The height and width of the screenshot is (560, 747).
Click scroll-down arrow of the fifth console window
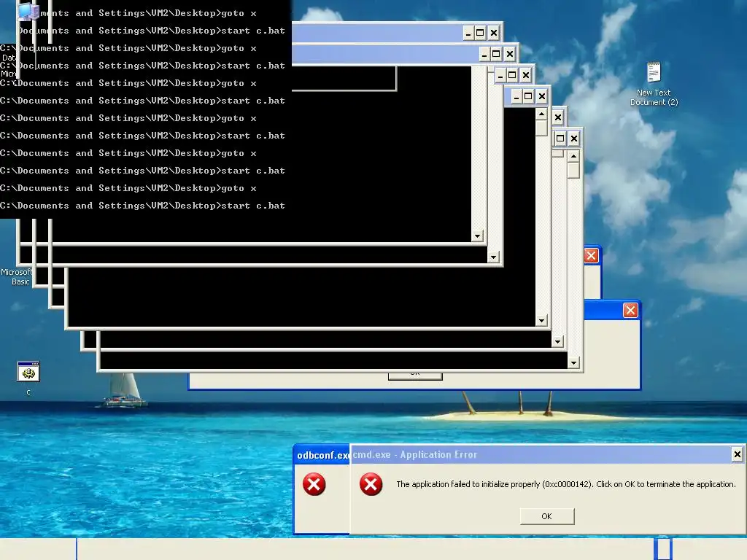[x=558, y=341]
